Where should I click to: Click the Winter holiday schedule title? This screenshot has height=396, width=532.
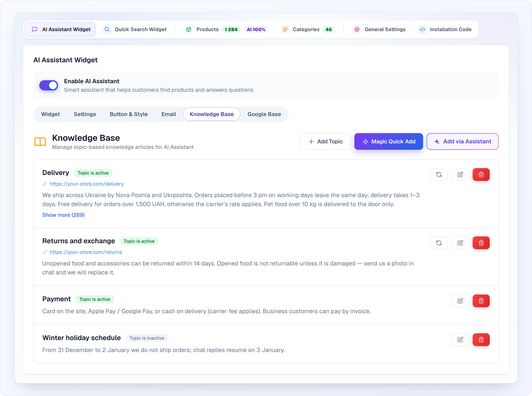click(x=82, y=338)
